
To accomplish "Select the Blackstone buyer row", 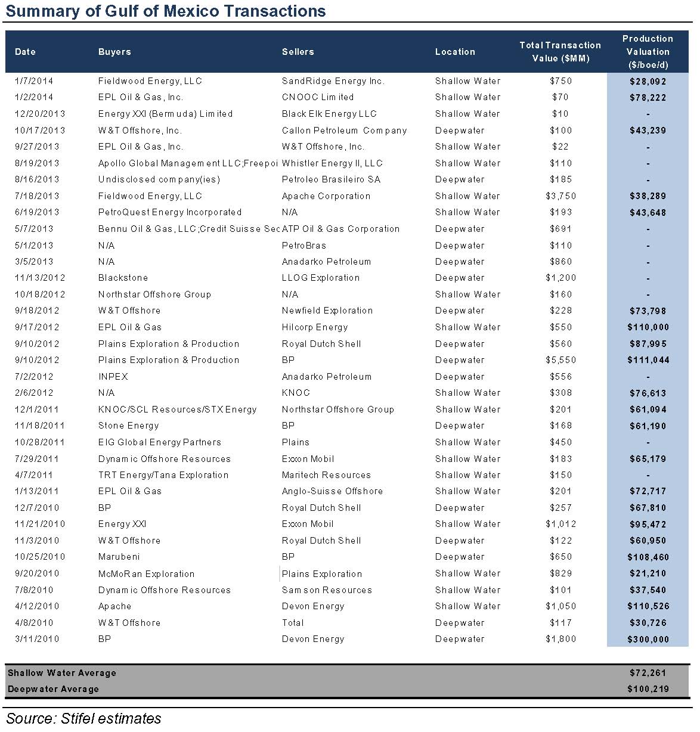I will pyautogui.click(x=123, y=278).
